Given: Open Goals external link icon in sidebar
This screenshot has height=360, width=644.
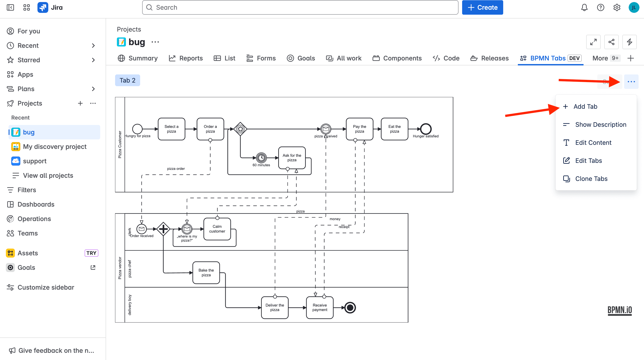Looking at the screenshot, I should coord(93,267).
